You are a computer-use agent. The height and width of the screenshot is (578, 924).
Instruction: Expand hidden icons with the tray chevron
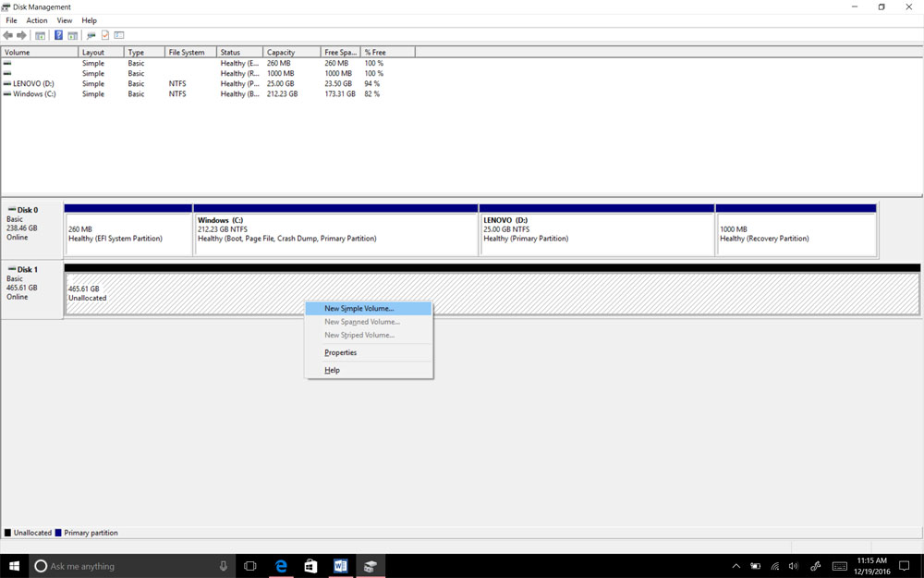[736, 565]
